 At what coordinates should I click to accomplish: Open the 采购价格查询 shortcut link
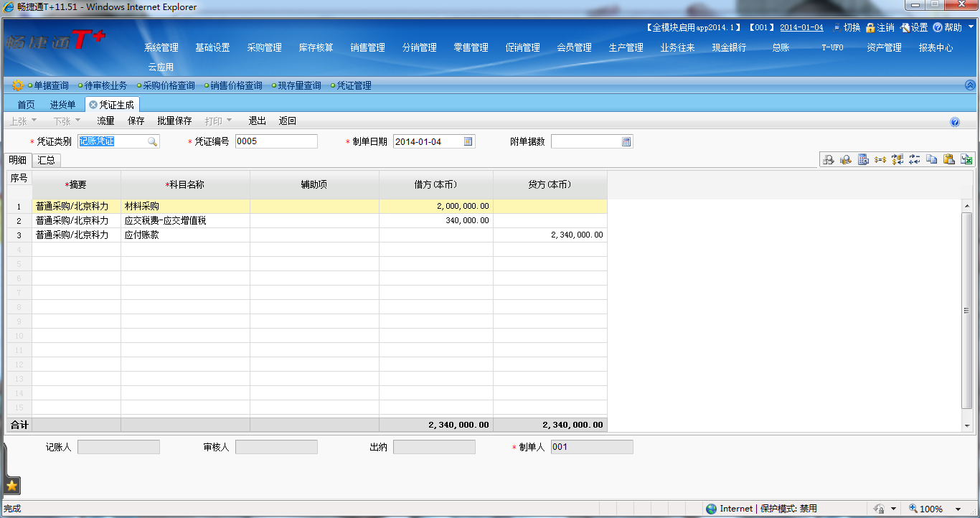coord(169,85)
